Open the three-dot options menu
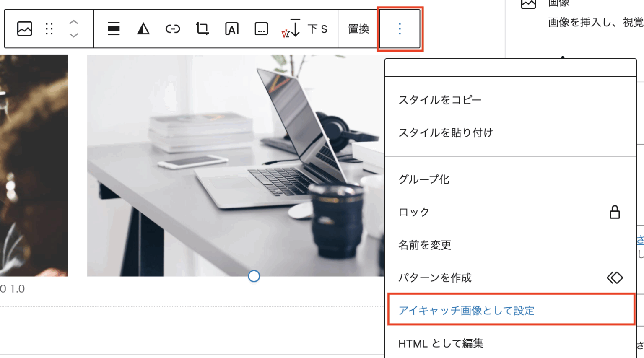The image size is (644, 358). 400,29
